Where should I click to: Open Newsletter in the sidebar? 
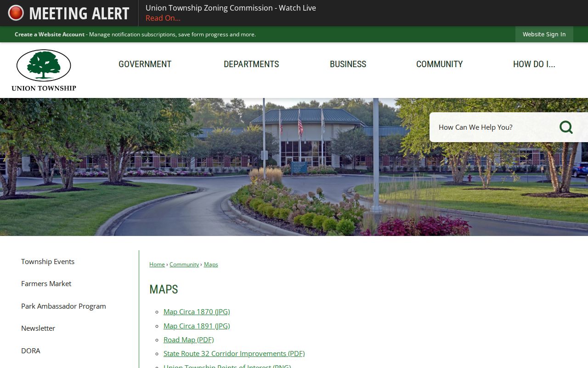(x=38, y=328)
